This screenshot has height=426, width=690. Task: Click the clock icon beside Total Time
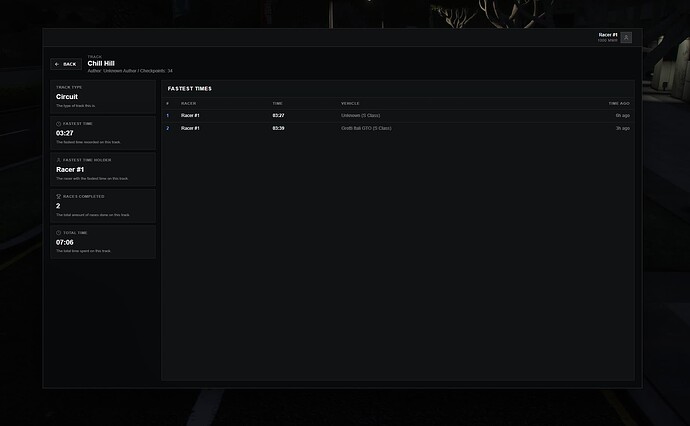click(x=59, y=233)
